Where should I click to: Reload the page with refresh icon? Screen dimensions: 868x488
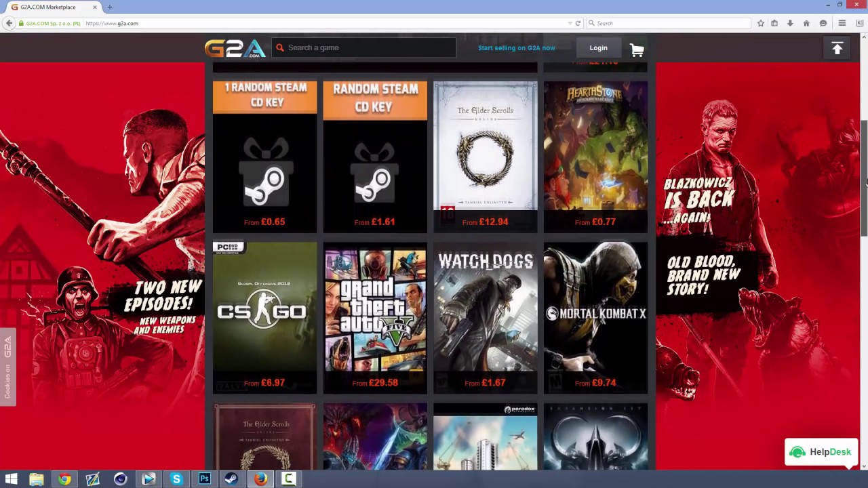pos(578,23)
